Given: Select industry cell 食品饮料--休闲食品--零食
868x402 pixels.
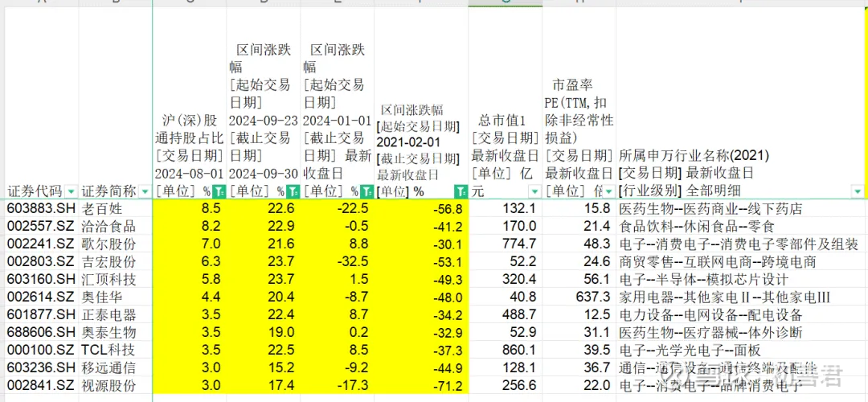Looking at the screenshot, I should point(696,227).
